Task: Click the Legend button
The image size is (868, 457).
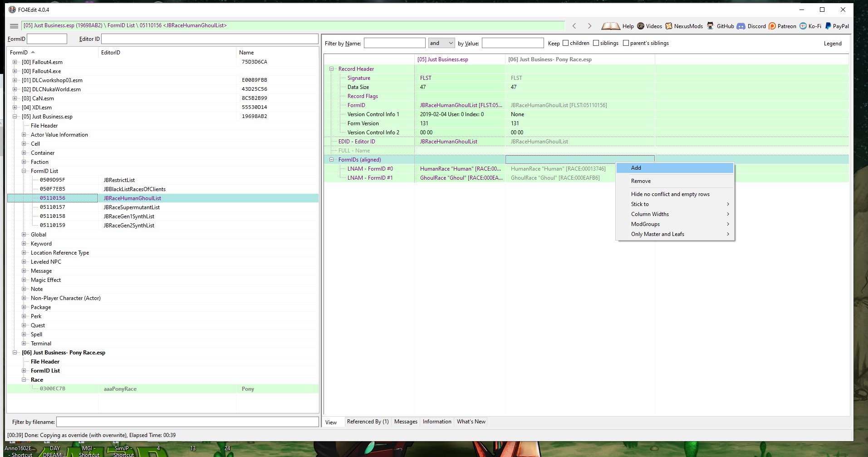Action: click(833, 44)
